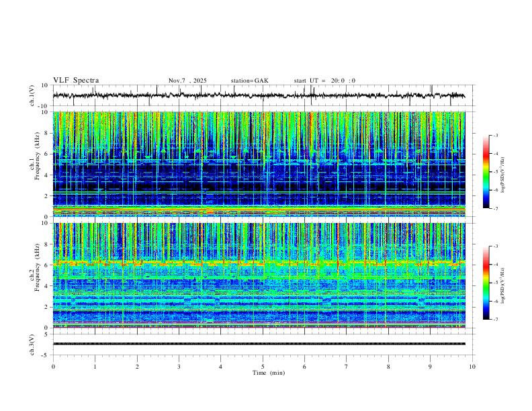Click the ch.1 spectrogram panel
The image size is (532, 411).
(x=259, y=164)
